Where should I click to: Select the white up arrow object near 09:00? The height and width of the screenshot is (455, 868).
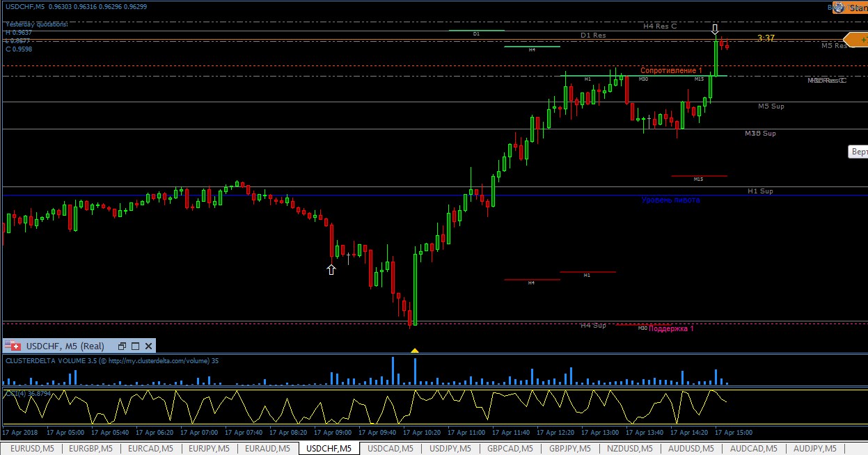tap(331, 269)
